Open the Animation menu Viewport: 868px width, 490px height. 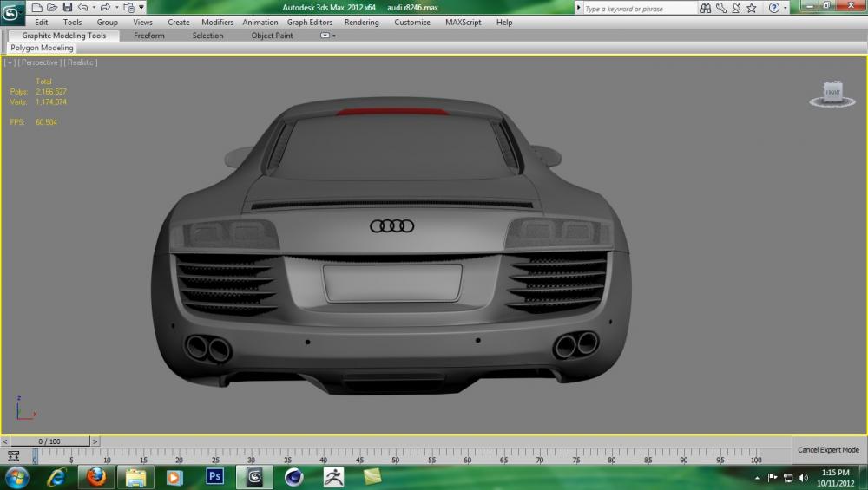click(x=260, y=23)
